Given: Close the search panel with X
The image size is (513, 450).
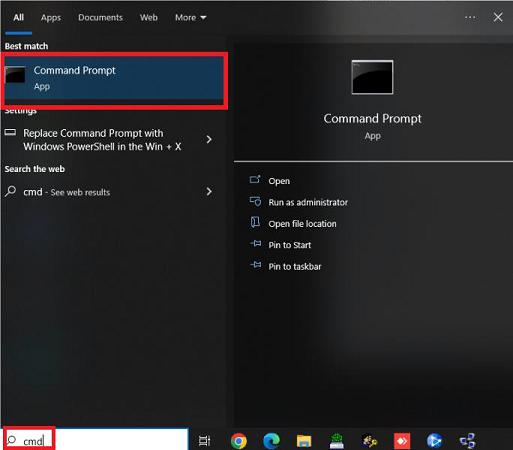Looking at the screenshot, I should [x=498, y=17].
